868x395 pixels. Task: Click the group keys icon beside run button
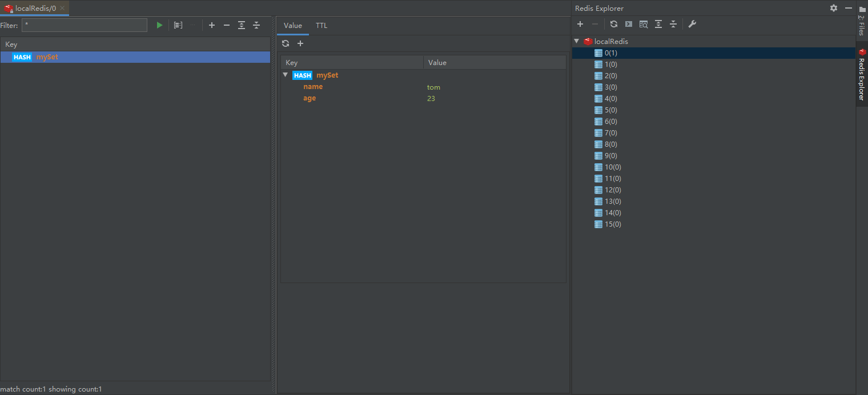(x=178, y=25)
